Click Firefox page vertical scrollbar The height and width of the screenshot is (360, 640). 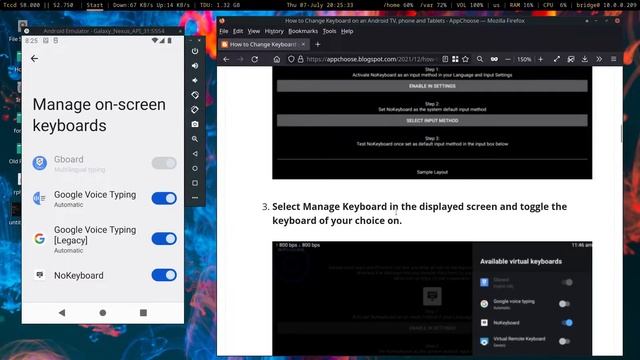[621, 133]
